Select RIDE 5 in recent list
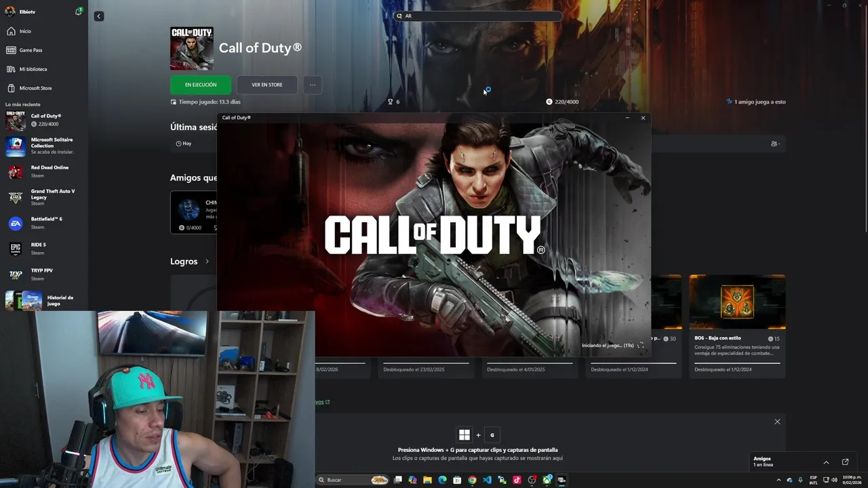 coord(43,249)
